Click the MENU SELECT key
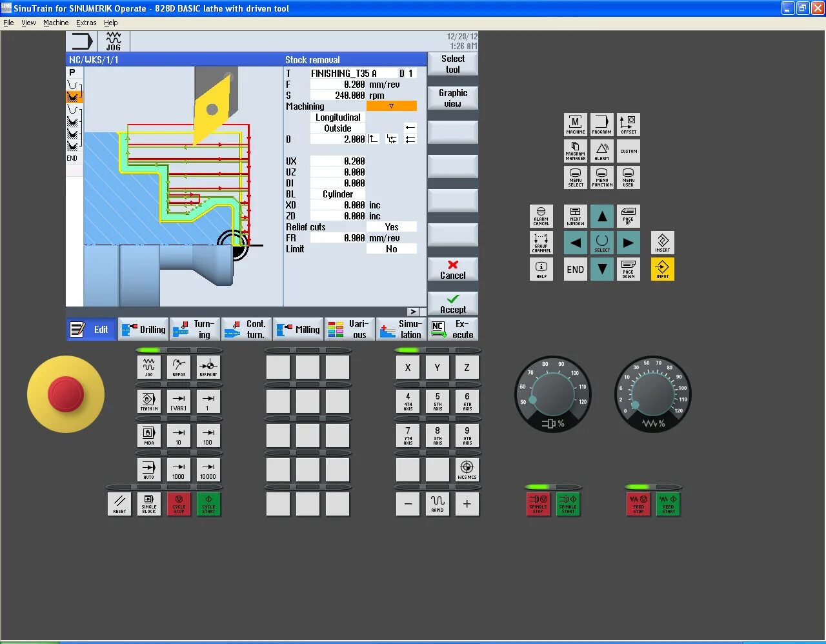 (575, 177)
